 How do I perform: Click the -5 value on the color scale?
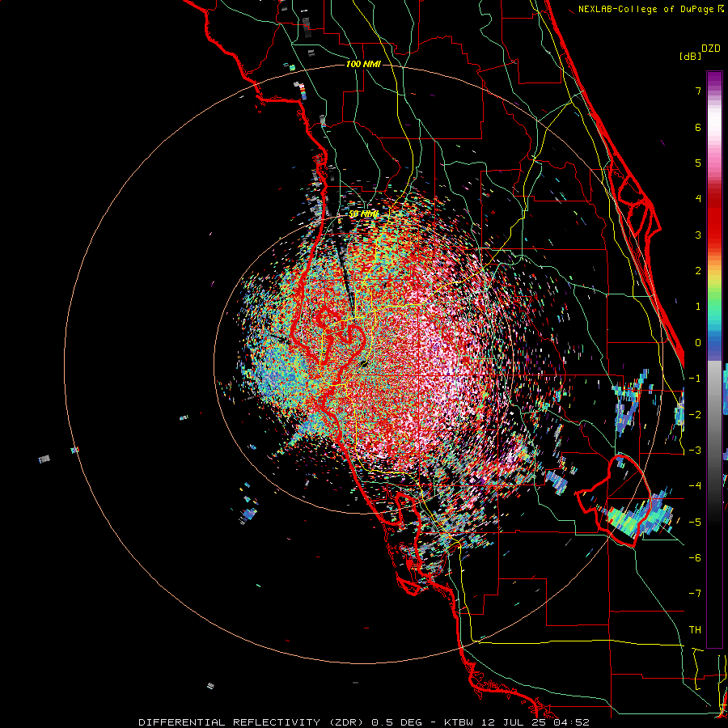pos(695,523)
